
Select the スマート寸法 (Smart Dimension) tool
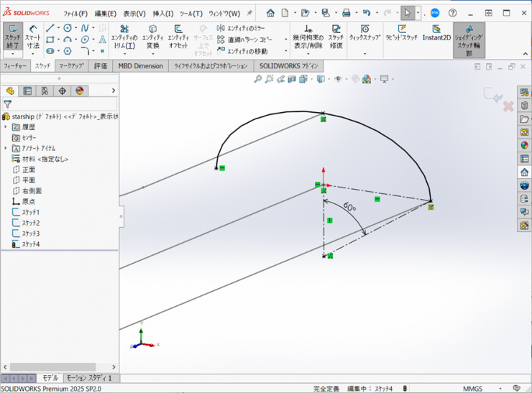tap(33, 36)
